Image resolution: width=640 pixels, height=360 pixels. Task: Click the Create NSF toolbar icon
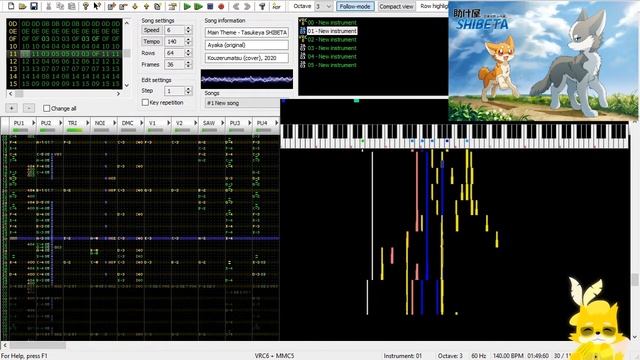pyautogui.click(x=276, y=6)
